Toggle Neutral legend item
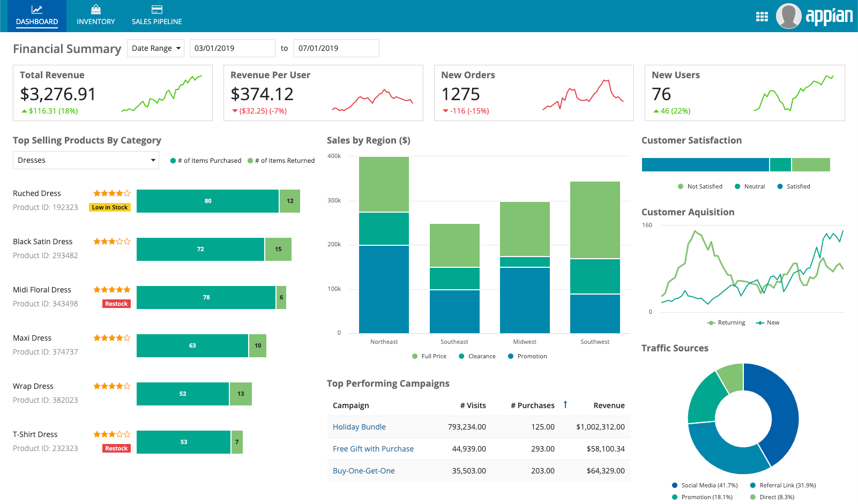This screenshot has width=858, height=504. pos(750,186)
